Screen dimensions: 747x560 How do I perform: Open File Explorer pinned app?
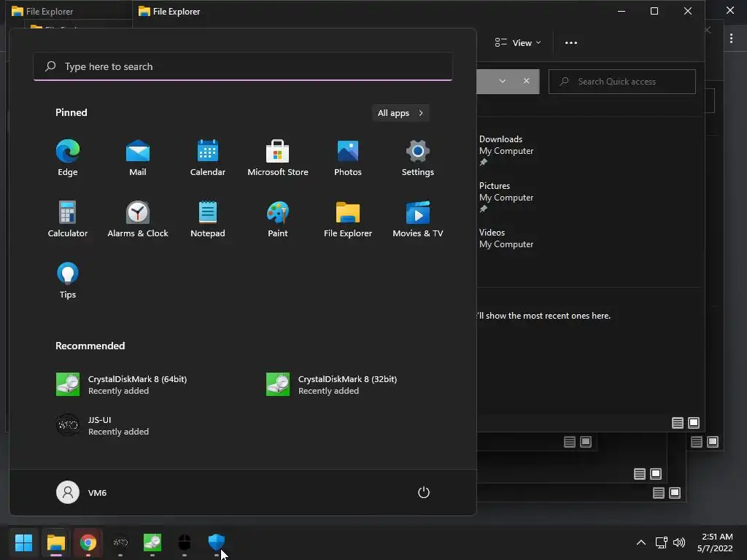(x=348, y=219)
